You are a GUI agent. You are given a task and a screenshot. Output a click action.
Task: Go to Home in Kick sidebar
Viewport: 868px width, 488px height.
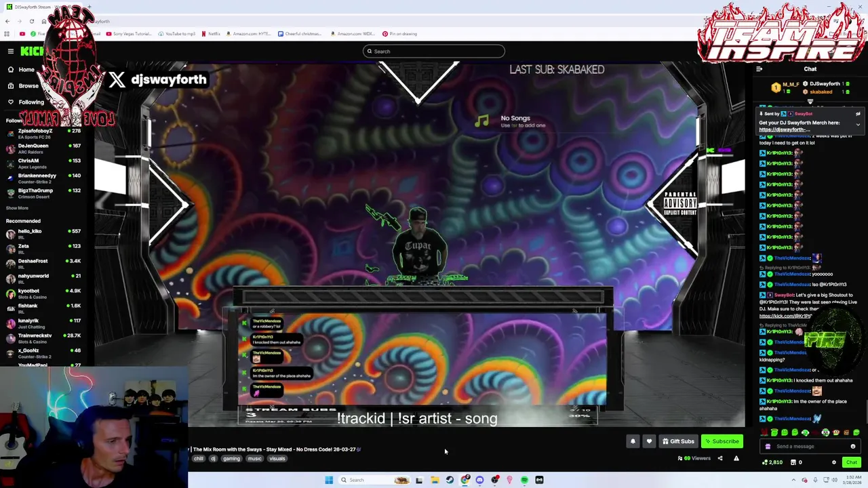coord(20,70)
